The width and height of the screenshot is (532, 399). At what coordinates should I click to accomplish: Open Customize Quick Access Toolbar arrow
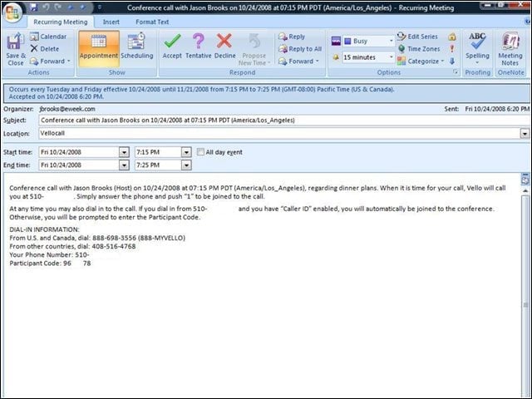coord(100,7)
